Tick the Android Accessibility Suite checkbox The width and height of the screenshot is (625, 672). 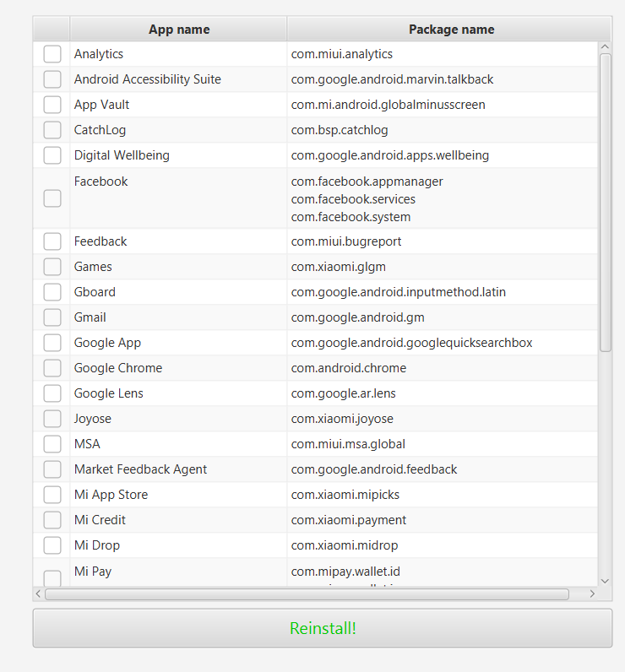tap(52, 79)
